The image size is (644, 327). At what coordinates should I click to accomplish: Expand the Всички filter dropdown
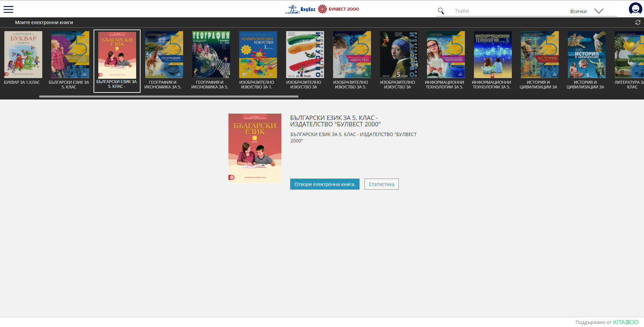click(598, 11)
